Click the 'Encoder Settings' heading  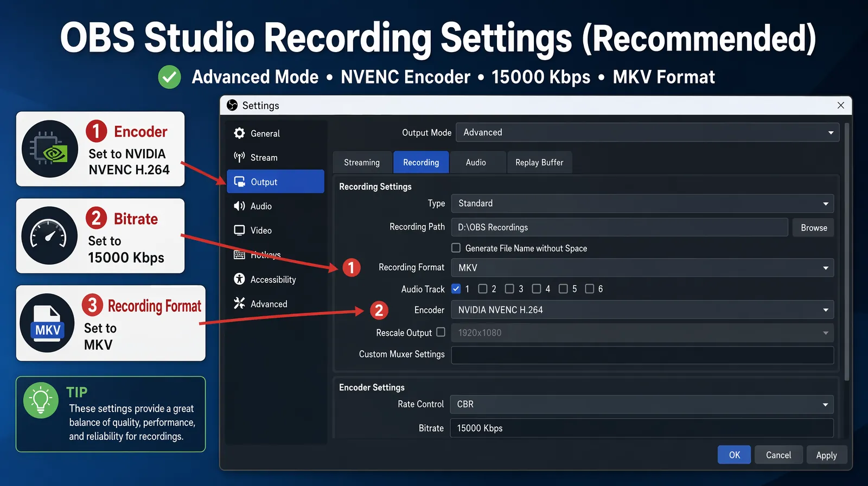[x=372, y=387]
